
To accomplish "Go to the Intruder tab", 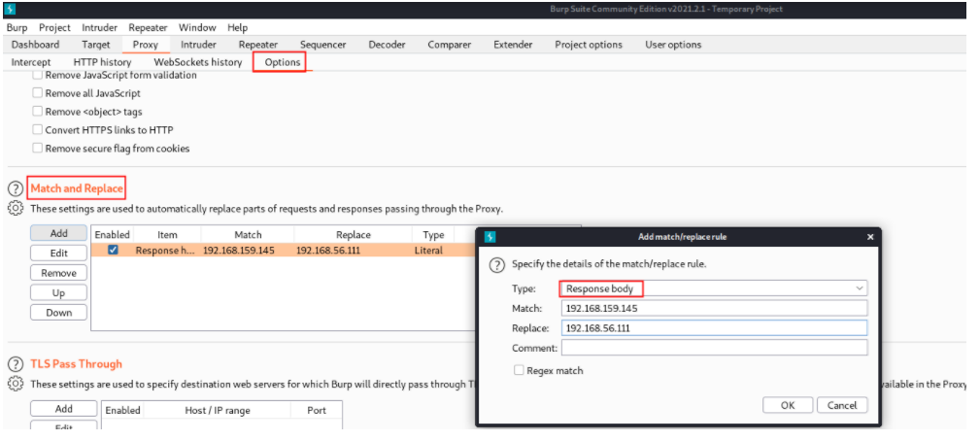I will click(x=198, y=45).
